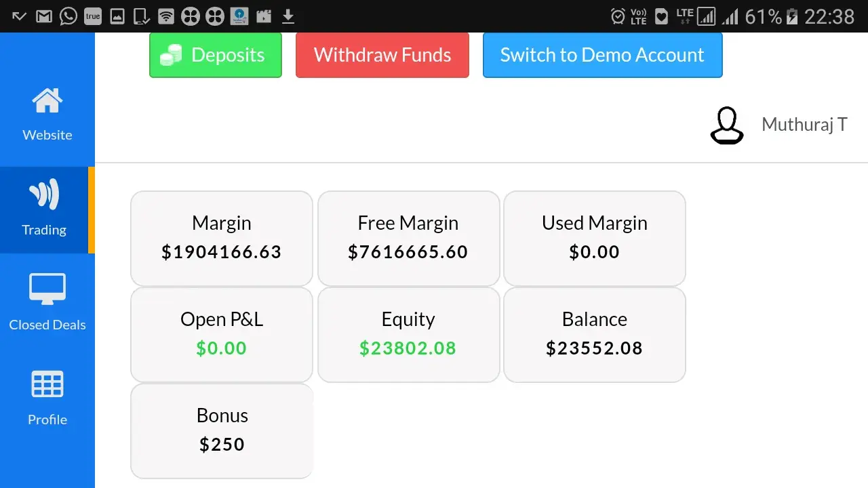Switch to Demo Account

(x=602, y=55)
